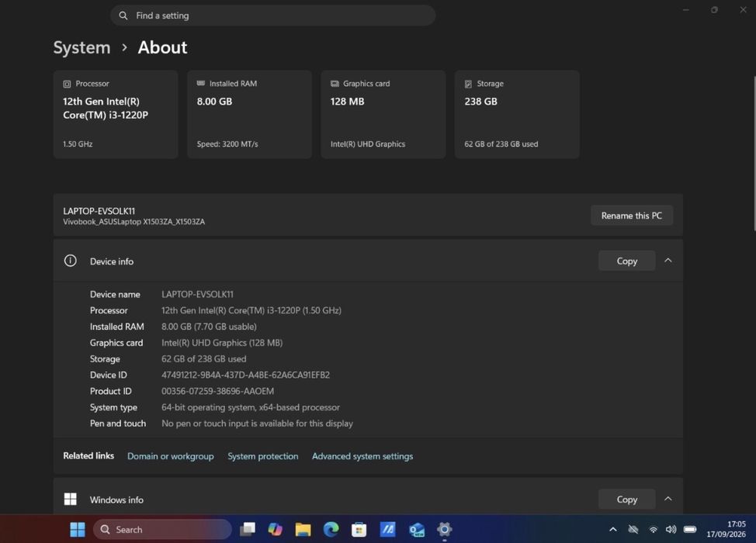
Task: Open System protection link
Action: (x=263, y=456)
